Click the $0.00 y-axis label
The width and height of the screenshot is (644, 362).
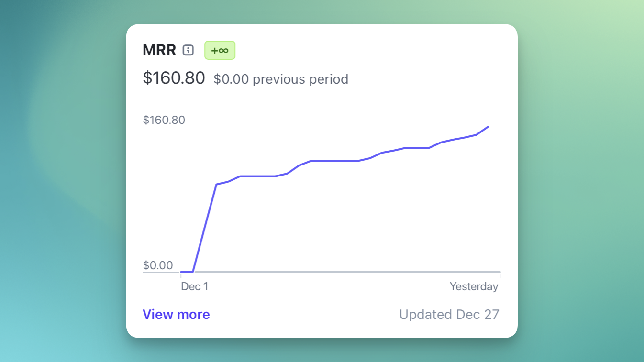tap(158, 265)
